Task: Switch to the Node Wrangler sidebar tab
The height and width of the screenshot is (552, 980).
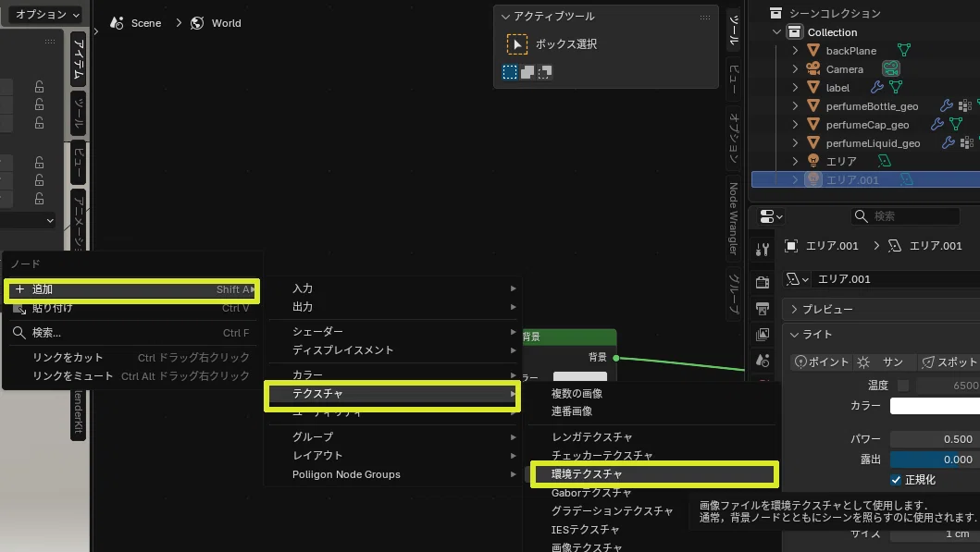Action: coord(734,218)
